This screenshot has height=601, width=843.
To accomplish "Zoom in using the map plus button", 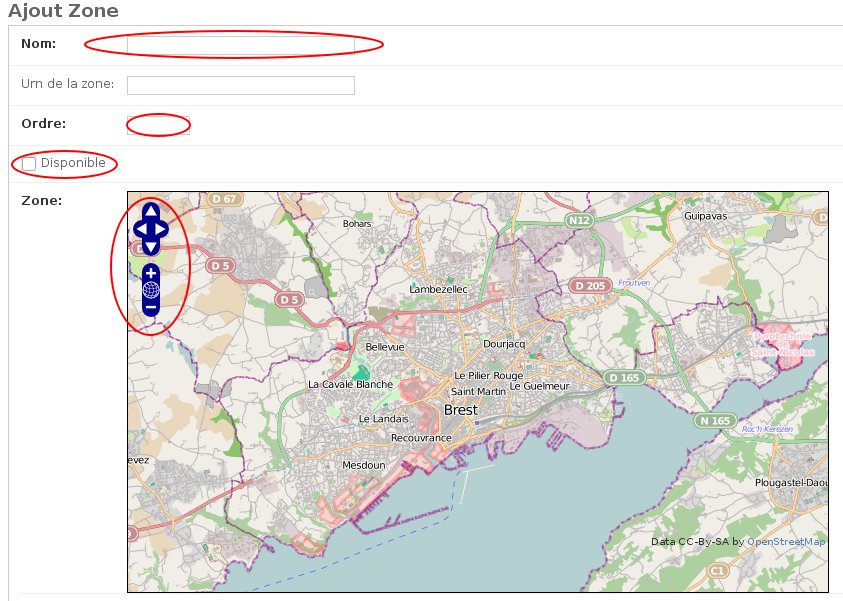I will (151, 273).
